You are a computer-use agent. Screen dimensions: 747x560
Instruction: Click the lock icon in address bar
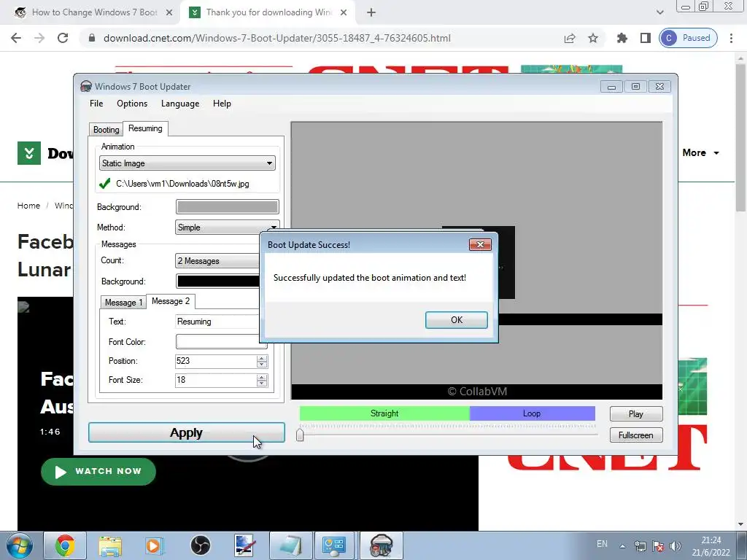[92, 38]
